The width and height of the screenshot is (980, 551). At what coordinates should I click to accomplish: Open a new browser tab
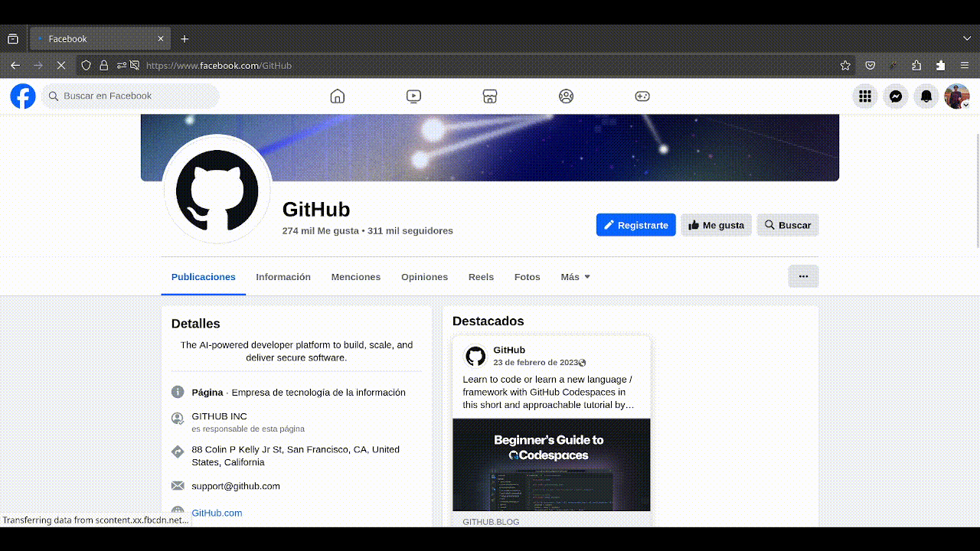(x=185, y=39)
